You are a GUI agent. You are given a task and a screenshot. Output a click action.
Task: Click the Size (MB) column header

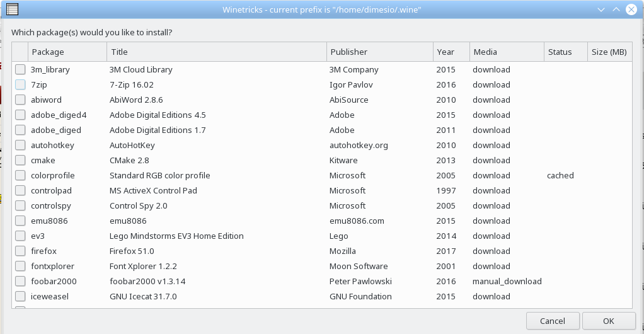tap(610, 52)
